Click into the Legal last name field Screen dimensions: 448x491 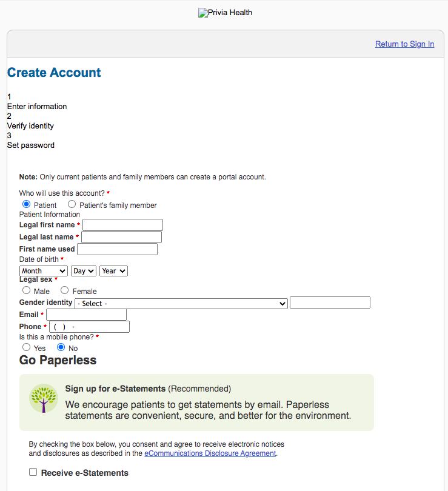tap(121, 237)
